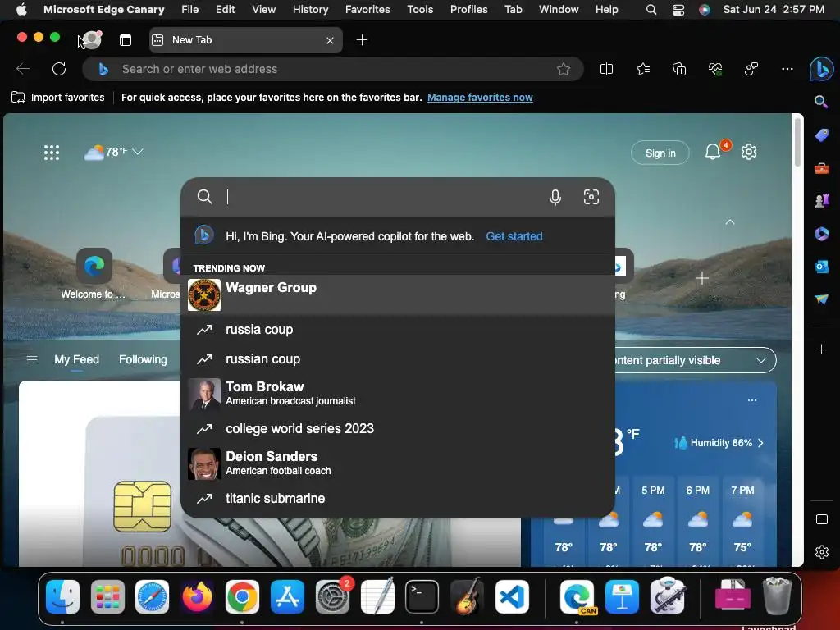The height and width of the screenshot is (630, 840).
Task: Open the Welcome to Edge quick link tile
Action: coord(94,273)
